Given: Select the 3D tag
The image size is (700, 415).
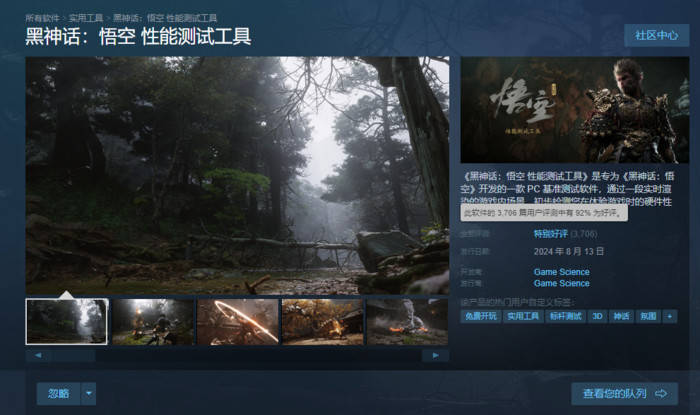Looking at the screenshot, I should tap(597, 316).
